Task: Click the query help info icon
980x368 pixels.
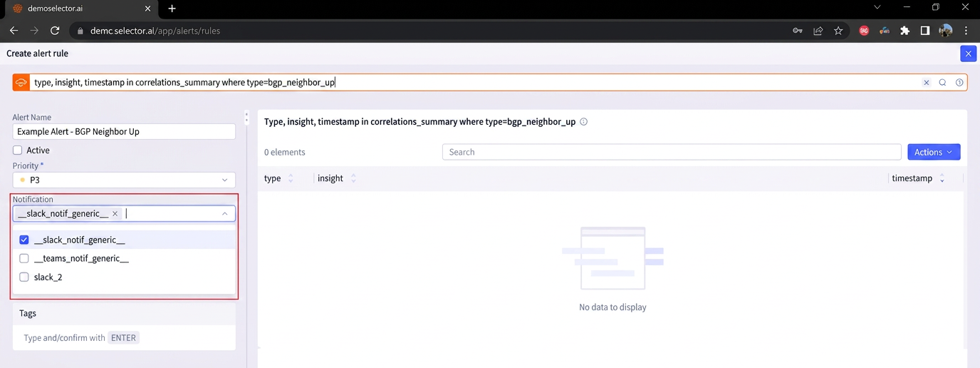Action: point(959,83)
